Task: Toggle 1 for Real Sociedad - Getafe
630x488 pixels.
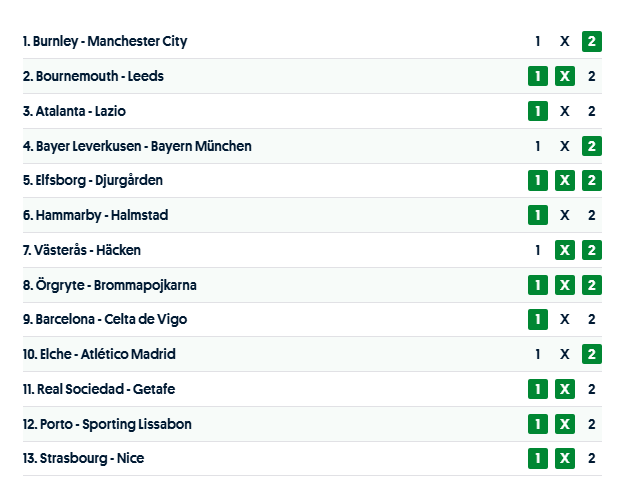Action: (538, 389)
